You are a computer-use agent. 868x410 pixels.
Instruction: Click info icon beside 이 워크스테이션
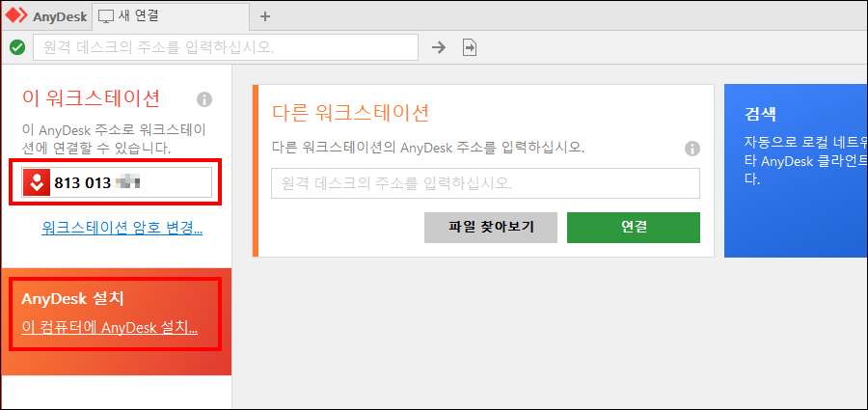[x=204, y=99]
